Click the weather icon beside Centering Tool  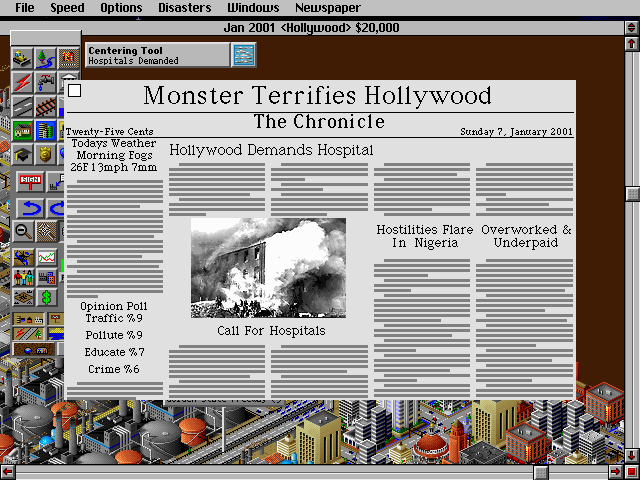pyautogui.click(x=244, y=55)
